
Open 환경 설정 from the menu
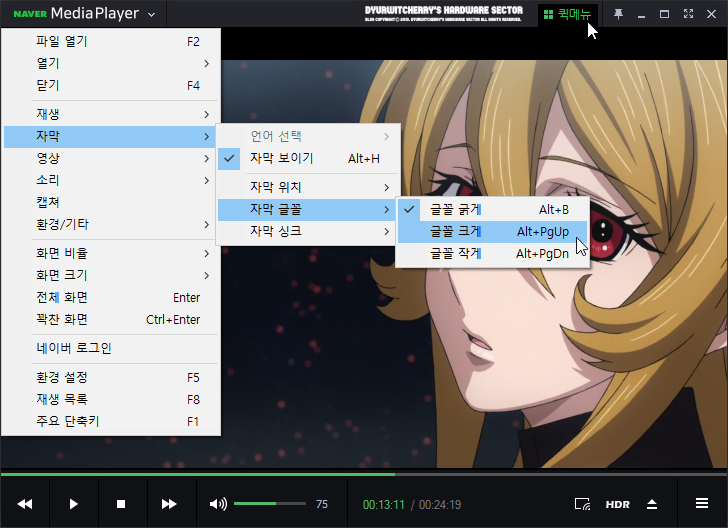[111, 378]
